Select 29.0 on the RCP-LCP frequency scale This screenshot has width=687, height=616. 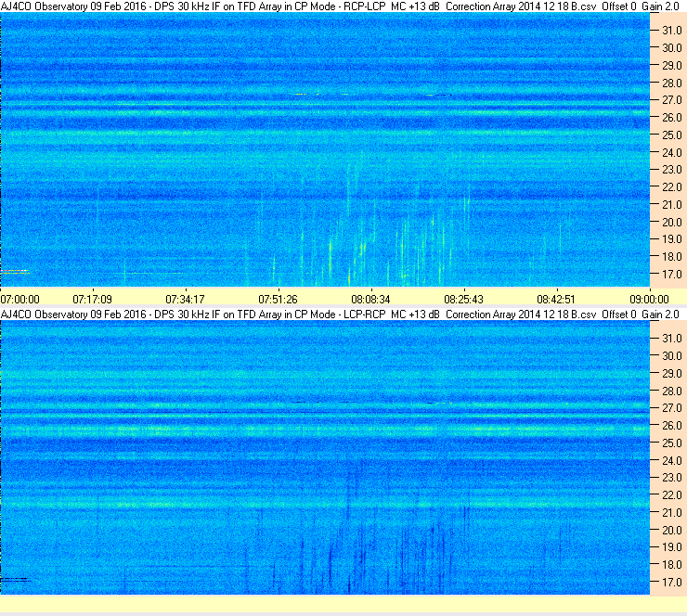click(x=672, y=65)
